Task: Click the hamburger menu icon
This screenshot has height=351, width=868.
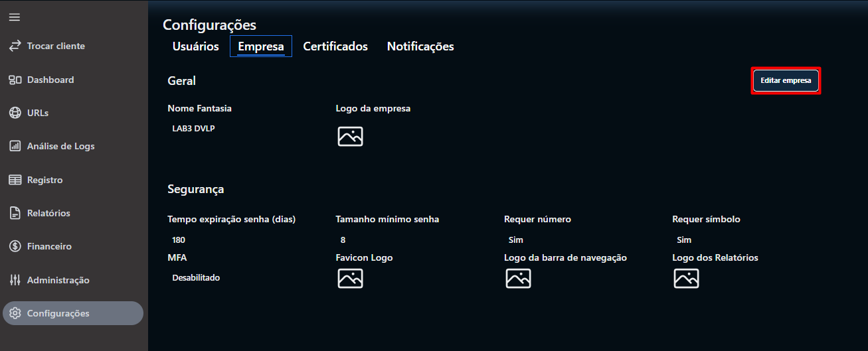Action: pyautogui.click(x=14, y=17)
